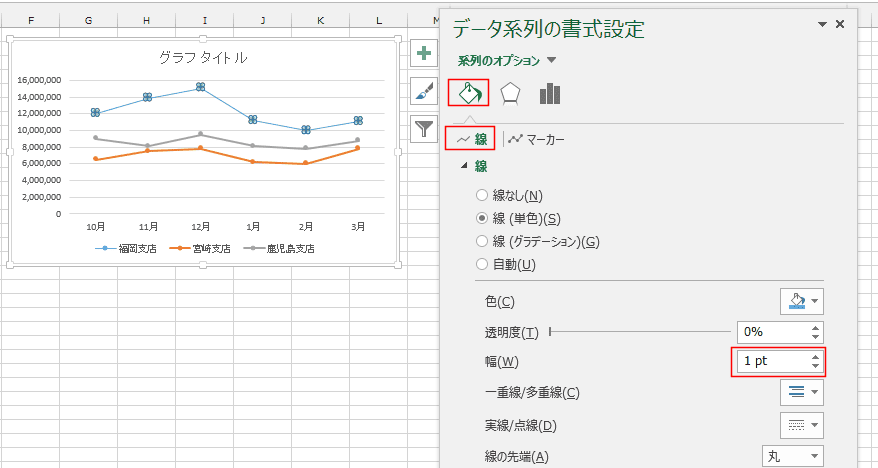
Task: Open the Fill & Line paint bucket tab
Action: [x=469, y=93]
